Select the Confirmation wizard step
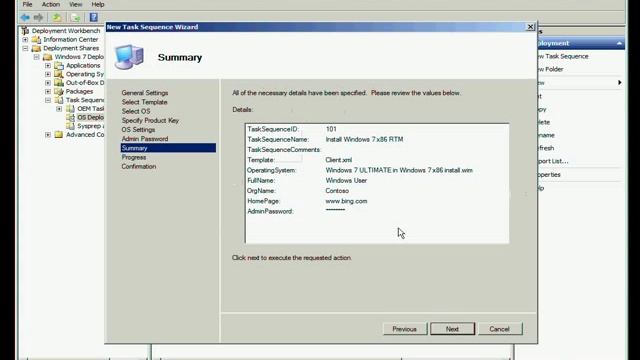640x360 pixels. [x=139, y=167]
